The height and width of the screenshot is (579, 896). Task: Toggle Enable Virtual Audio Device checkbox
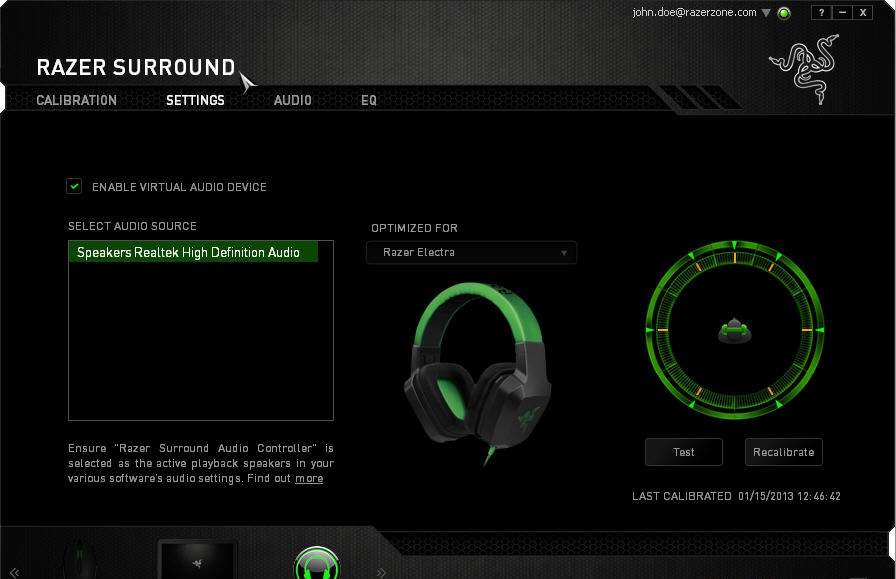tap(74, 186)
